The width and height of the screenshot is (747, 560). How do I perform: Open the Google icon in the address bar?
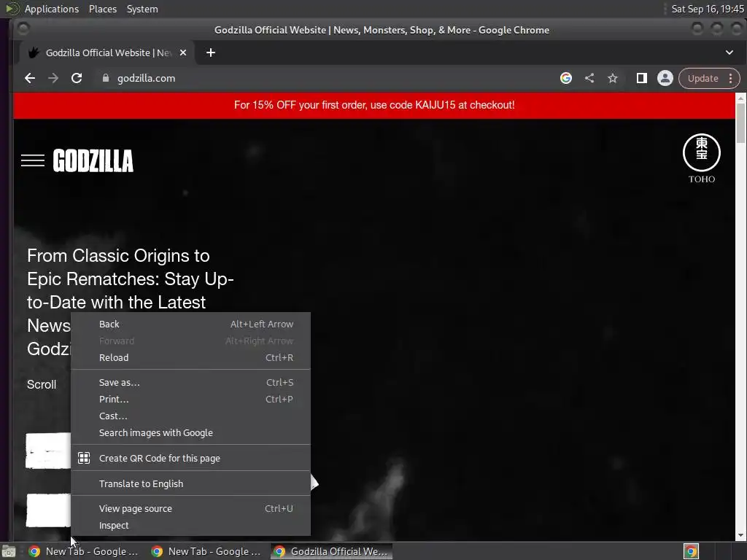point(566,78)
